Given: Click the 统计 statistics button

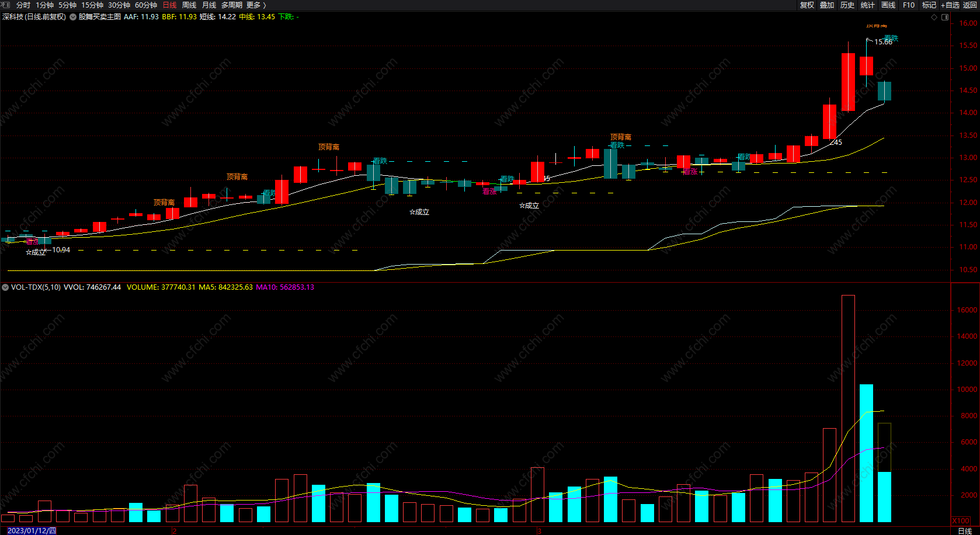Looking at the screenshot, I should coord(868,5).
